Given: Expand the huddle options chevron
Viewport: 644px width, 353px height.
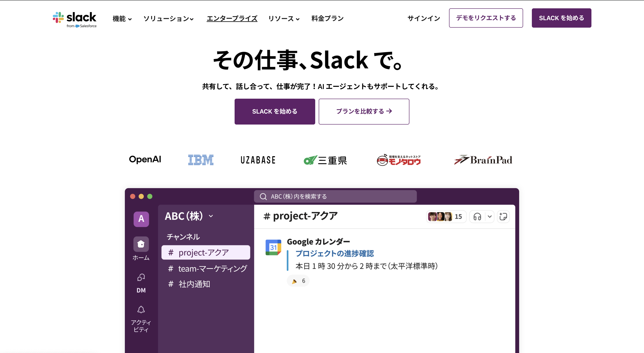Looking at the screenshot, I should pyautogui.click(x=489, y=217).
